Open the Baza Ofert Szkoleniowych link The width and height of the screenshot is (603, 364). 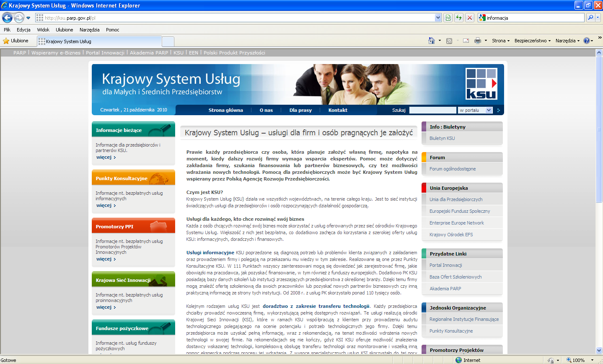pyautogui.click(x=455, y=277)
